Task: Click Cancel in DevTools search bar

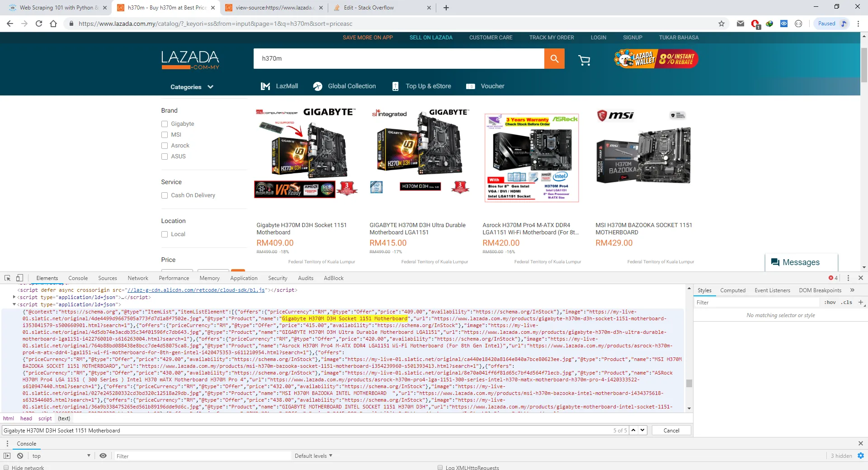Action: click(671, 430)
